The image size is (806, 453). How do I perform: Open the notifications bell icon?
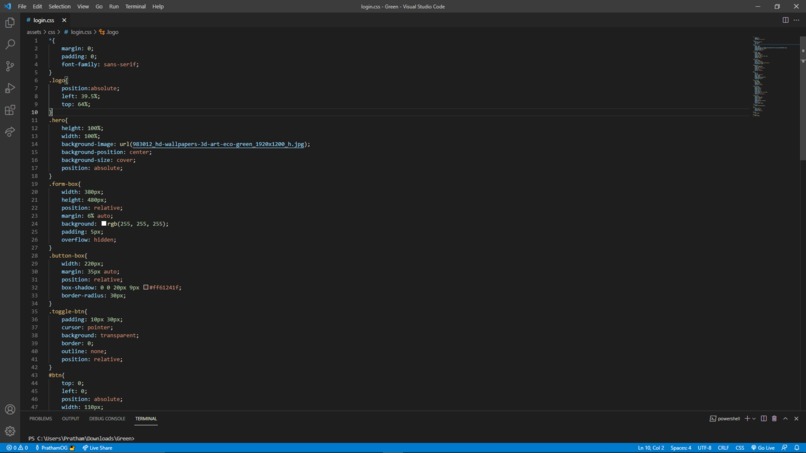point(797,448)
